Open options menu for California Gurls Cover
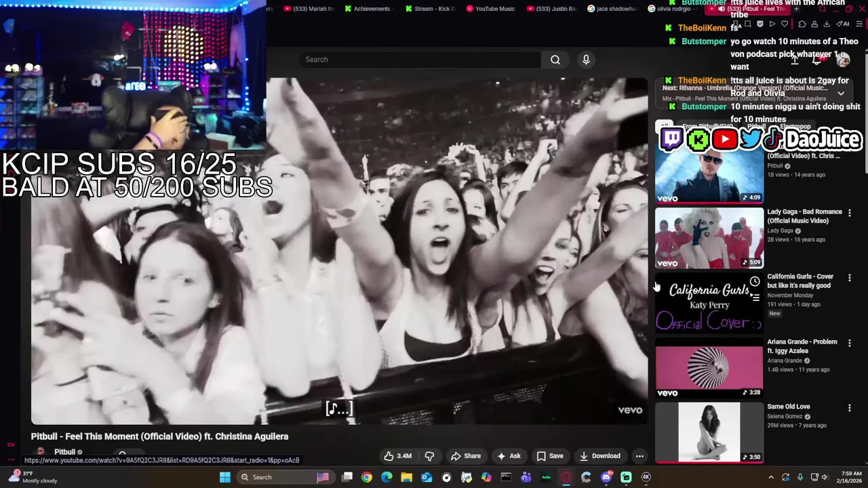Screen dimensions: 868x488 [x=849, y=278]
